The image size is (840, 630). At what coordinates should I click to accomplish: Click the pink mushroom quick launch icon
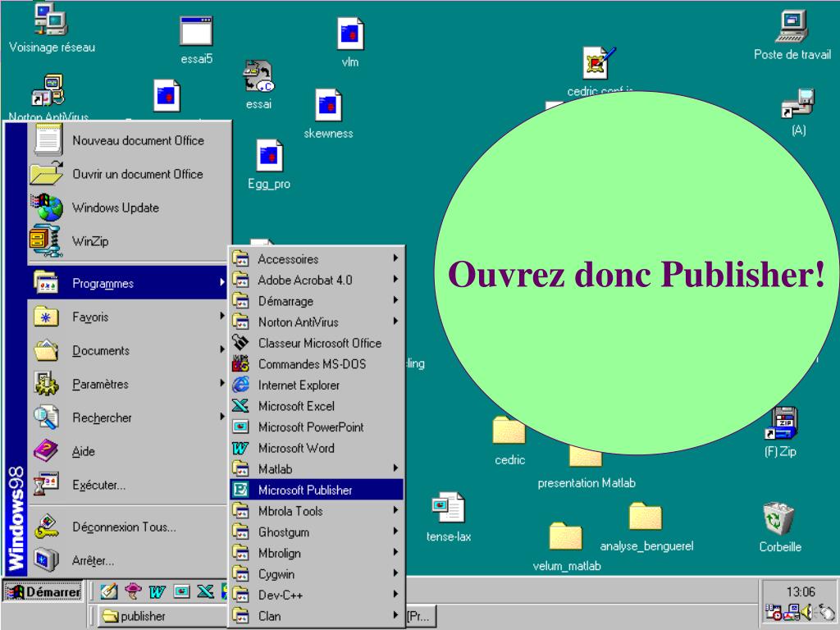[x=133, y=591]
